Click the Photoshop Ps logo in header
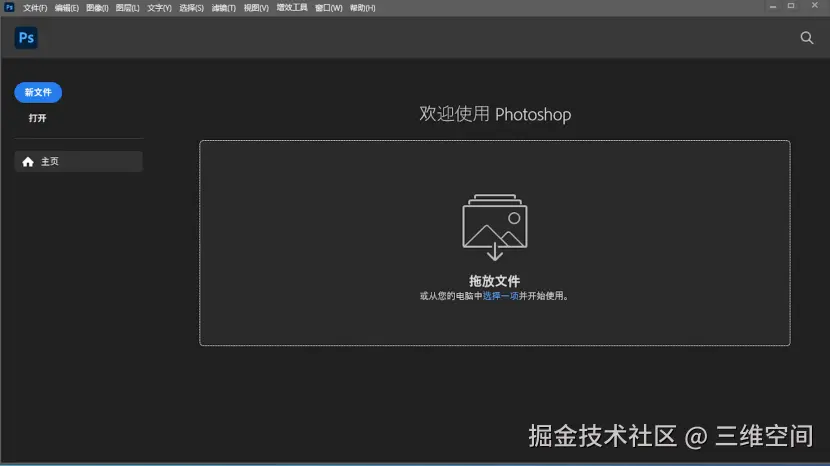Image resolution: width=830 pixels, height=466 pixels. click(x=26, y=38)
